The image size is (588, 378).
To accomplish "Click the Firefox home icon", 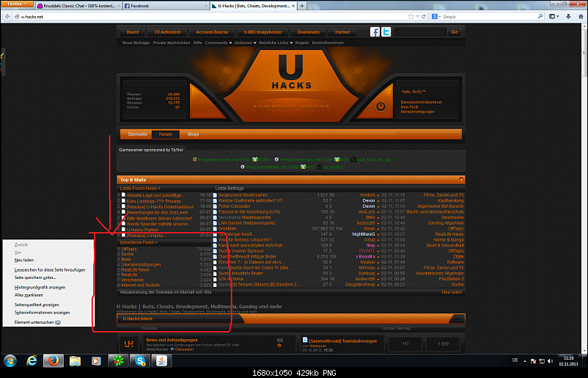I will [581, 17].
